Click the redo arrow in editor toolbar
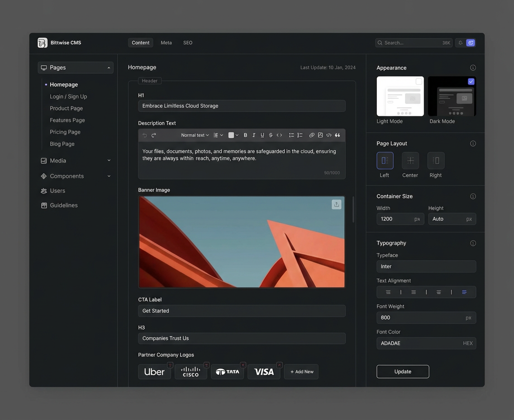 [154, 135]
